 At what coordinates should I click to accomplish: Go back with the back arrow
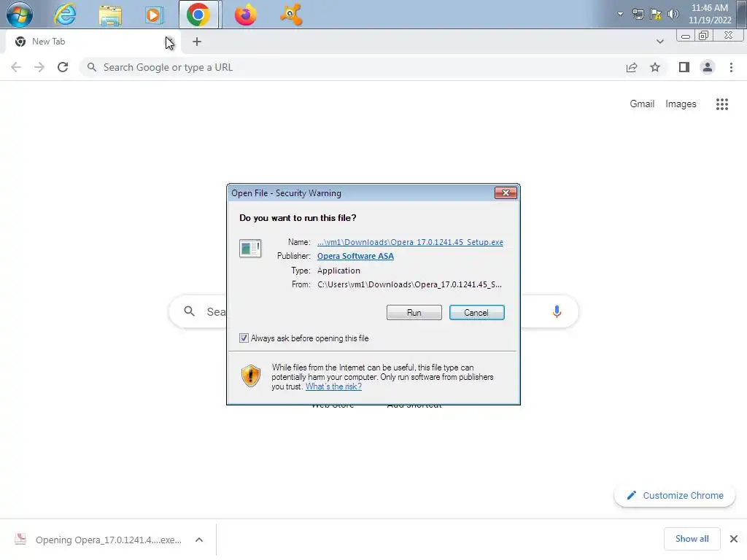(16, 67)
